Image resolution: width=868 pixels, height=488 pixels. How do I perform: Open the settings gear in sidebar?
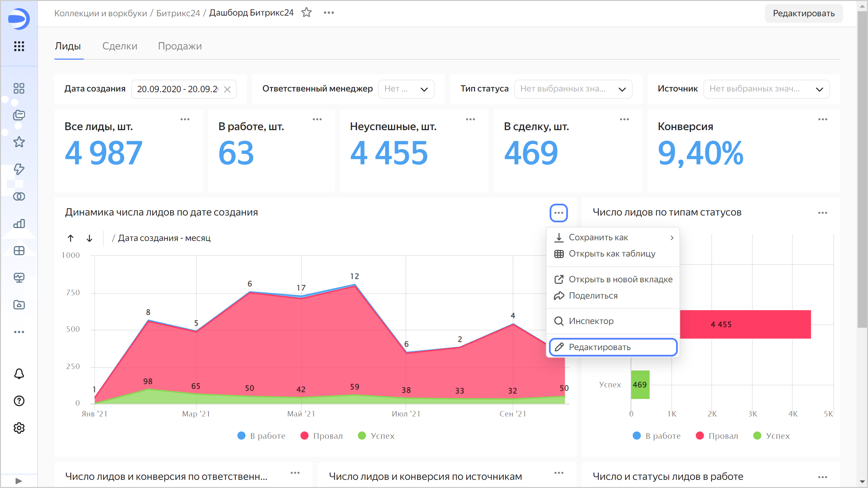pos(19,428)
